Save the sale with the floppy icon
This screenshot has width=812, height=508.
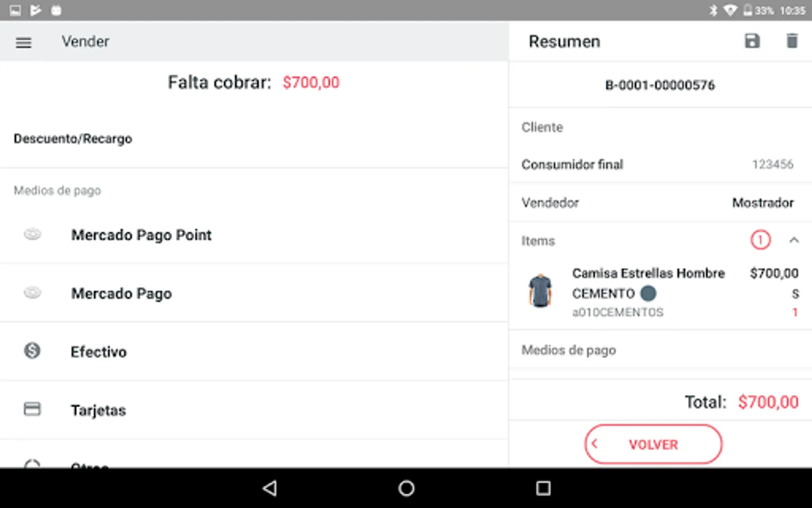point(752,41)
